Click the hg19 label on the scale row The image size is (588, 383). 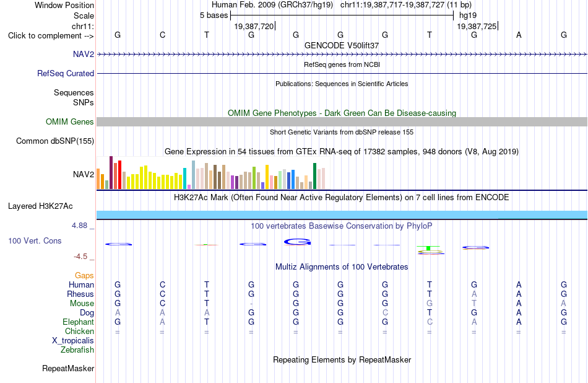(468, 15)
